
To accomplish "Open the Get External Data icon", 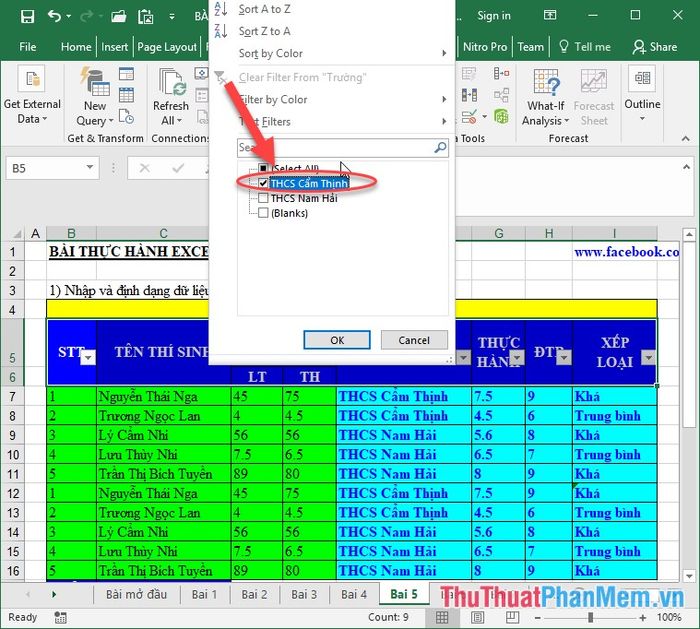I will pyautogui.click(x=32, y=82).
